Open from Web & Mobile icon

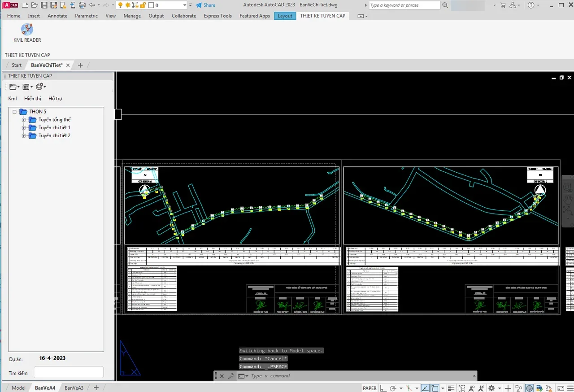[63, 5]
